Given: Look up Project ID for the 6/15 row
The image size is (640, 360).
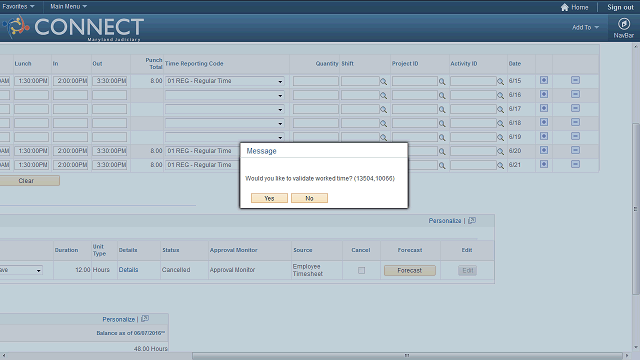Looking at the screenshot, I should pyautogui.click(x=442, y=82).
